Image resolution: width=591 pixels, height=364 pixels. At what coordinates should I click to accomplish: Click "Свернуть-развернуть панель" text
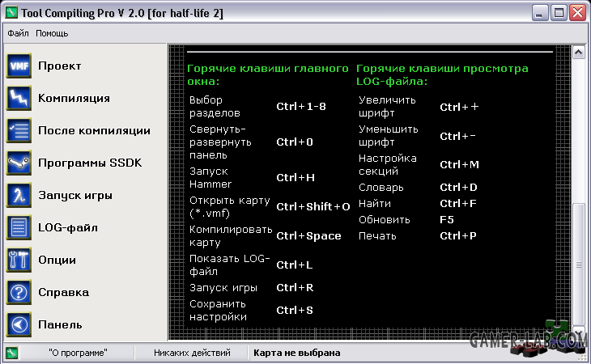[x=220, y=142]
